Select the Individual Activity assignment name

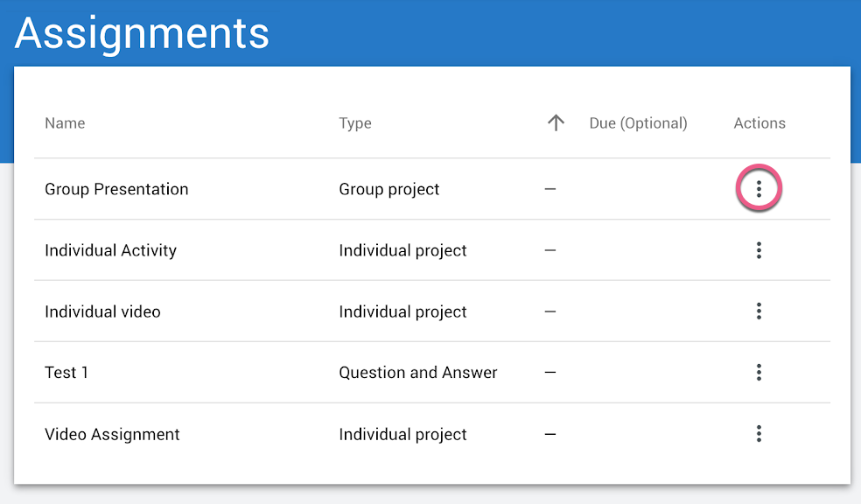point(111,250)
